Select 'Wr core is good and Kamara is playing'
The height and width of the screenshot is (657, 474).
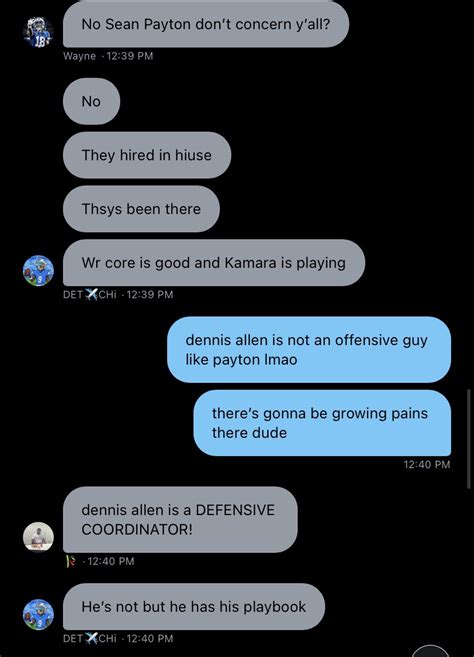[x=214, y=263]
